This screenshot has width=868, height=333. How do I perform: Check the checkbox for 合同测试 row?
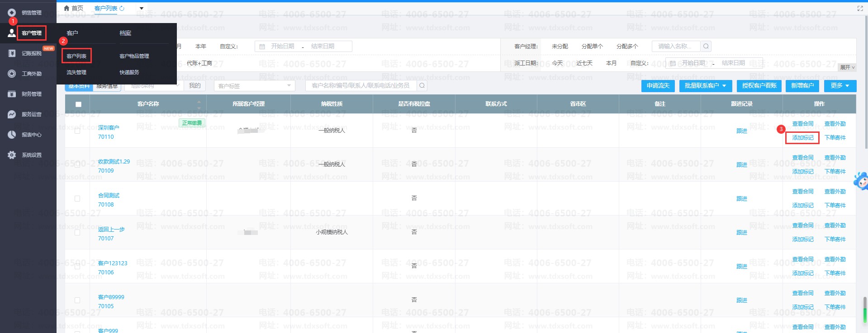point(77,198)
